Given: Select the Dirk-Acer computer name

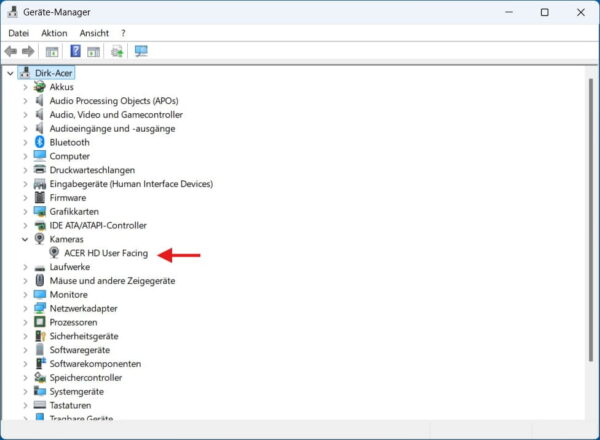Looking at the screenshot, I should [x=53, y=73].
